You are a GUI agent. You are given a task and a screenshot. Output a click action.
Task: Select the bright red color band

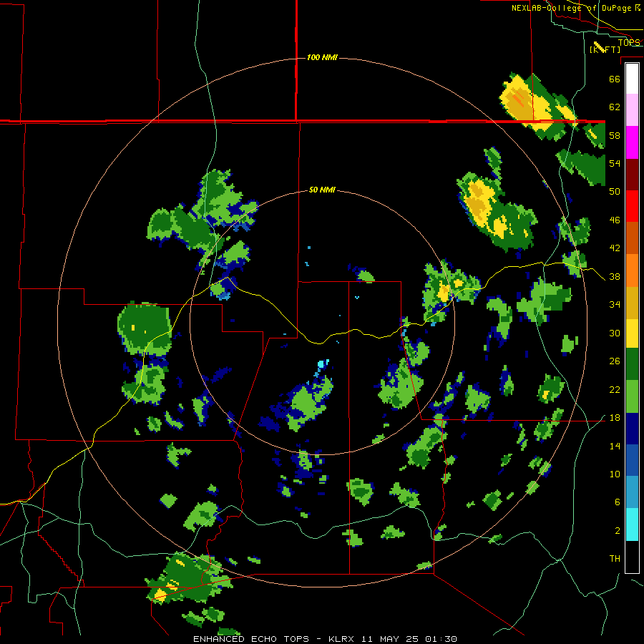coord(632,206)
